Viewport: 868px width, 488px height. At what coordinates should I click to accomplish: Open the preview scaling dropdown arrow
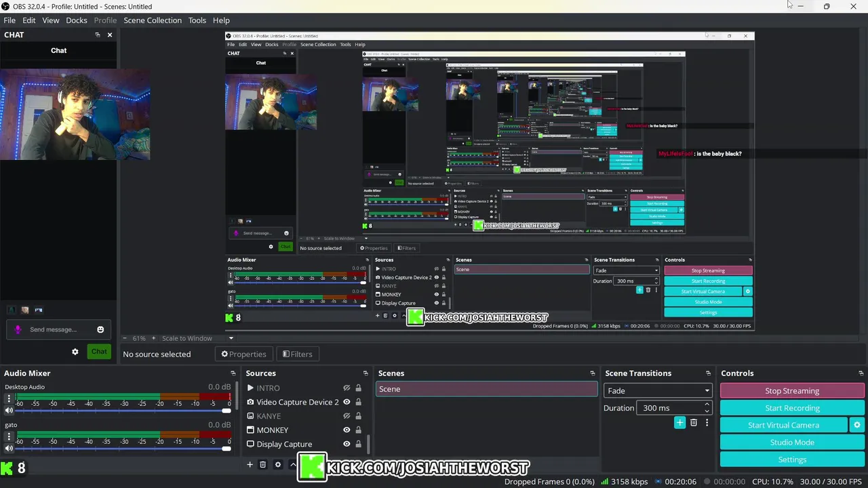(x=231, y=338)
